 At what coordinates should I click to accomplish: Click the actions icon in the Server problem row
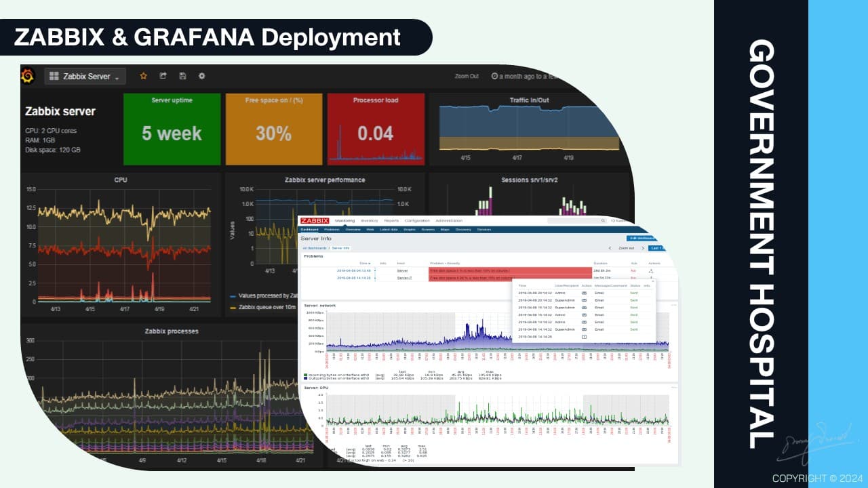[651, 270]
